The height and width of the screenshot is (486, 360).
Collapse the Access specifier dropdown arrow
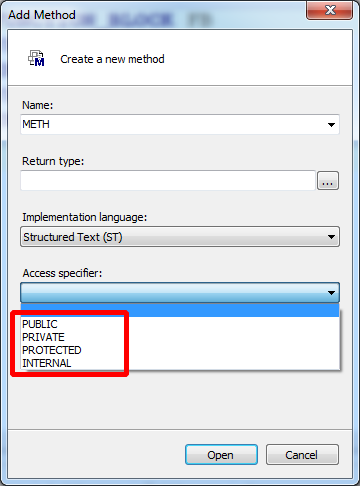[331, 293]
